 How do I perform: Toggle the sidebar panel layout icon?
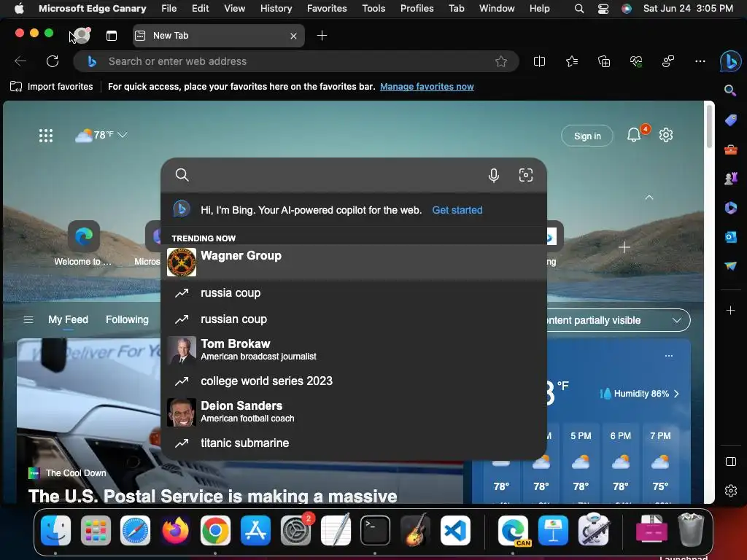click(731, 462)
